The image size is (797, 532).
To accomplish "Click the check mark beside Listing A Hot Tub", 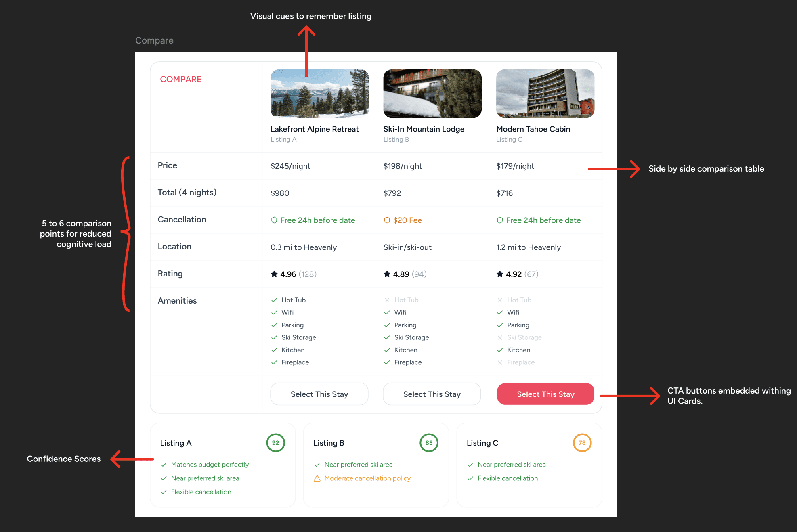I will pos(274,300).
